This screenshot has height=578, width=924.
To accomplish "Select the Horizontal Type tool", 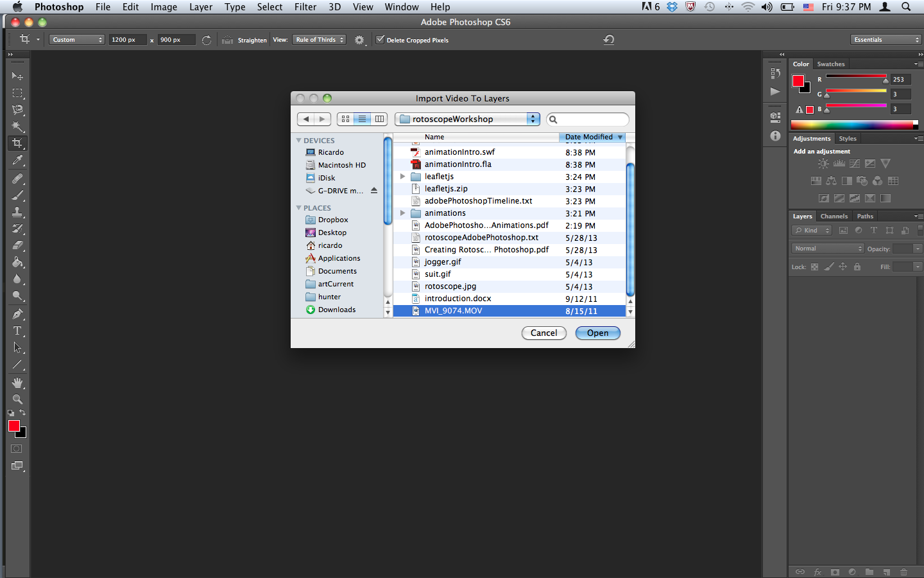I will pyautogui.click(x=17, y=331).
